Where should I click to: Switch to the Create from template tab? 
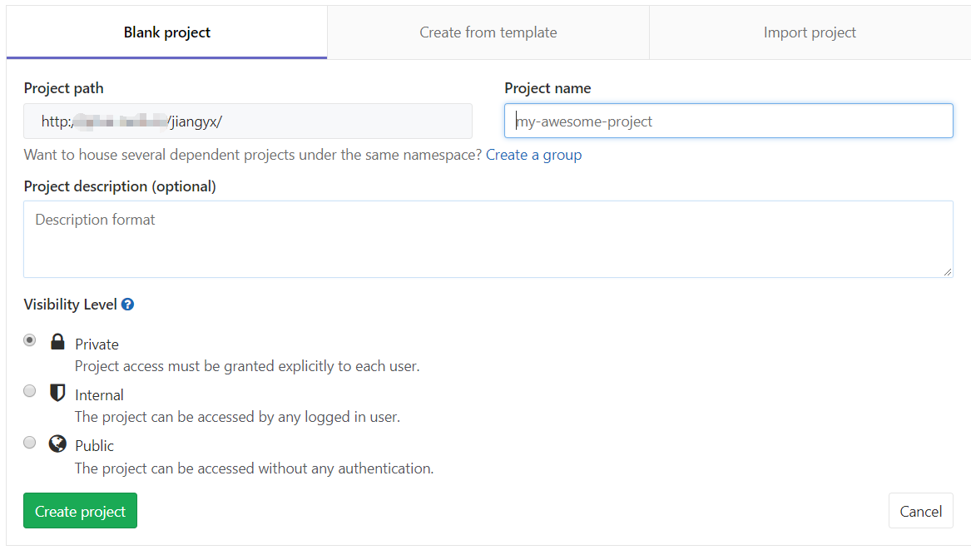[x=488, y=32]
